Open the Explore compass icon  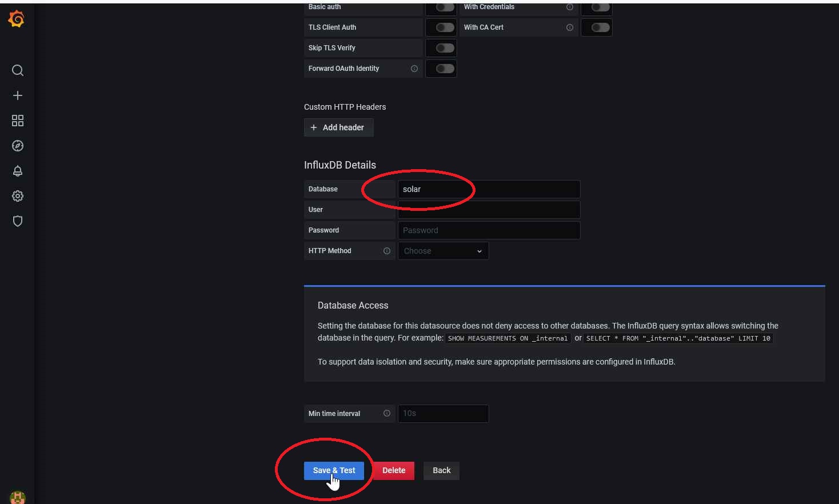click(18, 146)
